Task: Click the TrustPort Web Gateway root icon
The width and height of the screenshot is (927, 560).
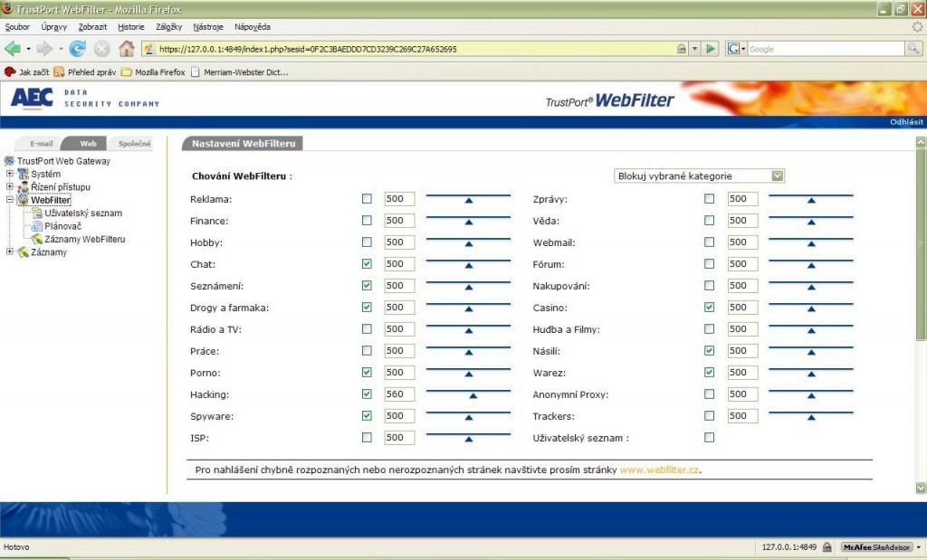Action: point(9,161)
